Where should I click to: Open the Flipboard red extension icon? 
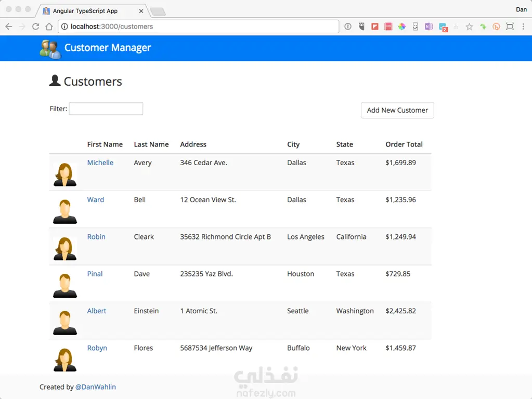tap(375, 26)
